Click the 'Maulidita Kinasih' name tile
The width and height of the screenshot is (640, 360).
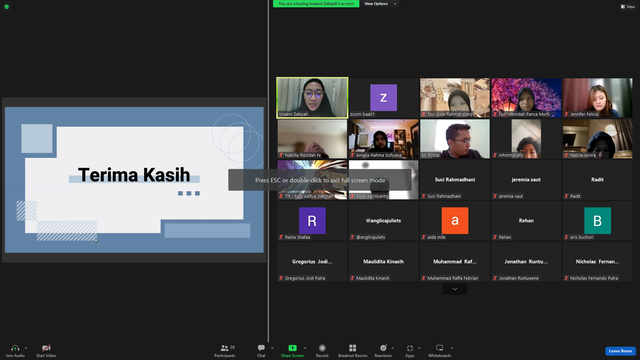[x=383, y=262]
